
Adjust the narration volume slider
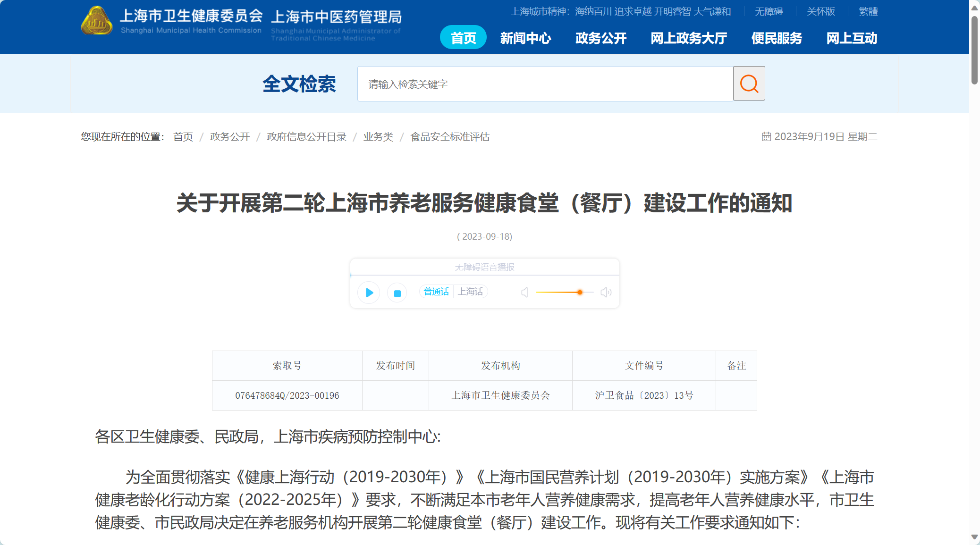[x=580, y=293]
